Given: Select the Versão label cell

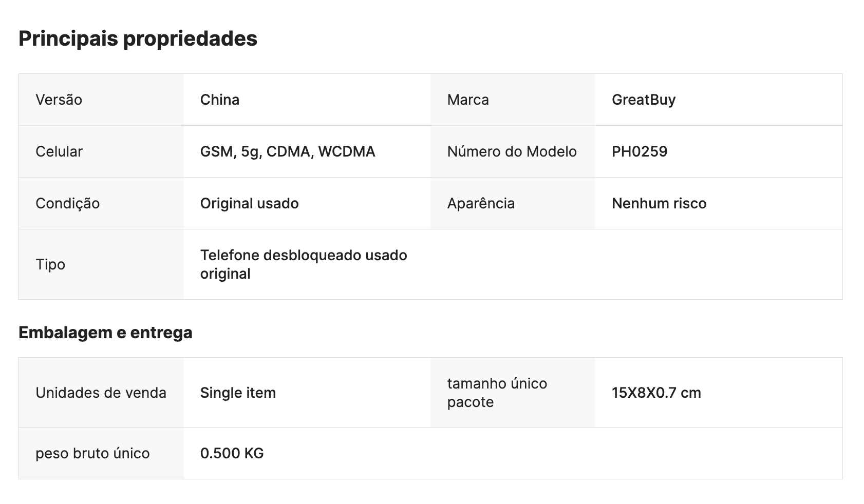Looking at the screenshot, I should 101,100.
